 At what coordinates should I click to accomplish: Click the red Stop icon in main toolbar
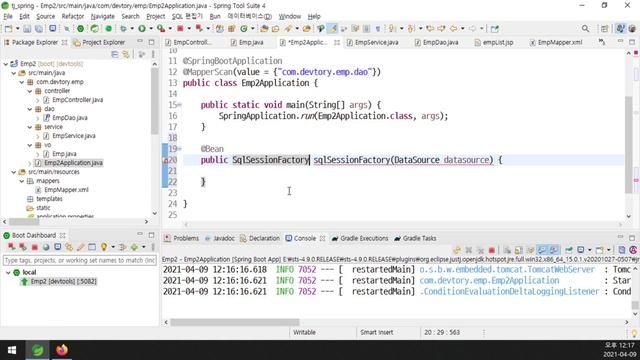pos(180,29)
